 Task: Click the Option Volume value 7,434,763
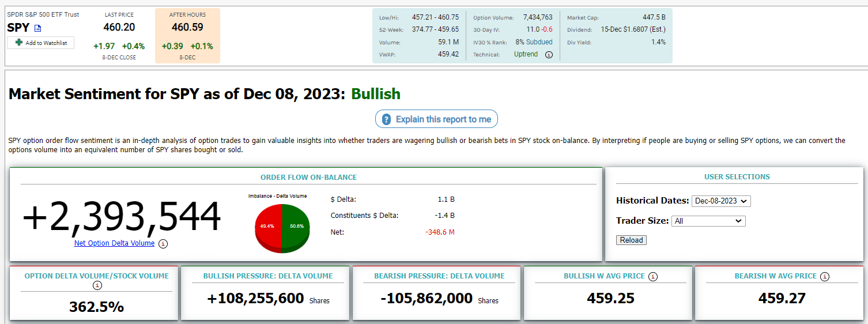tap(537, 17)
